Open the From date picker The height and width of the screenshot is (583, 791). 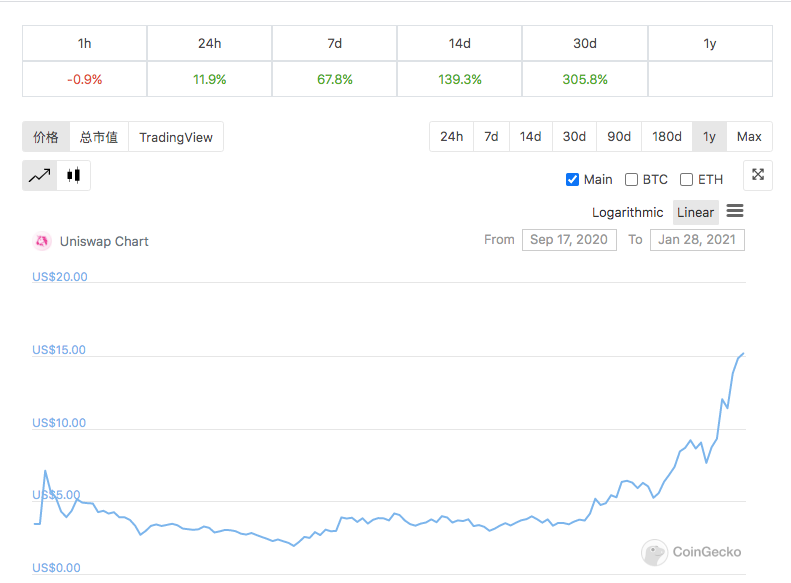569,240
